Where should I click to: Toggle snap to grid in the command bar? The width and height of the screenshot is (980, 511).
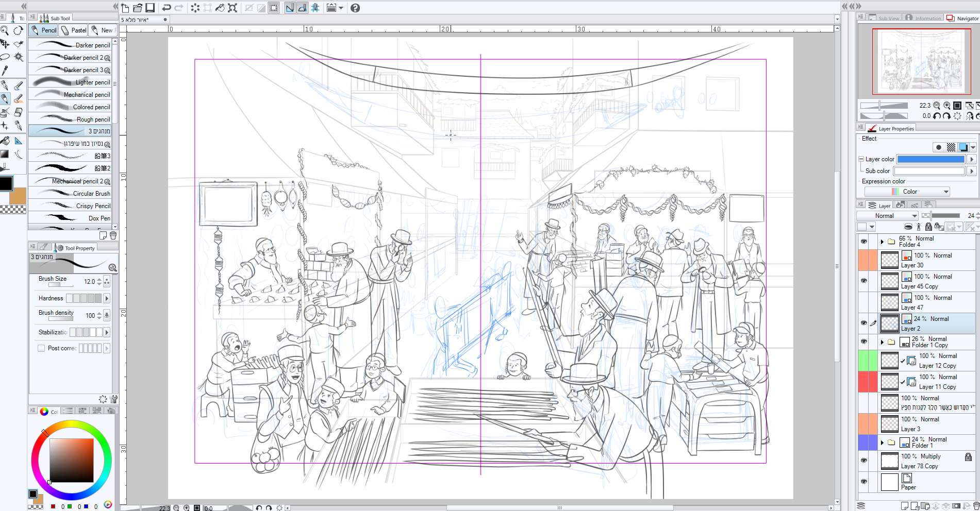315,8
